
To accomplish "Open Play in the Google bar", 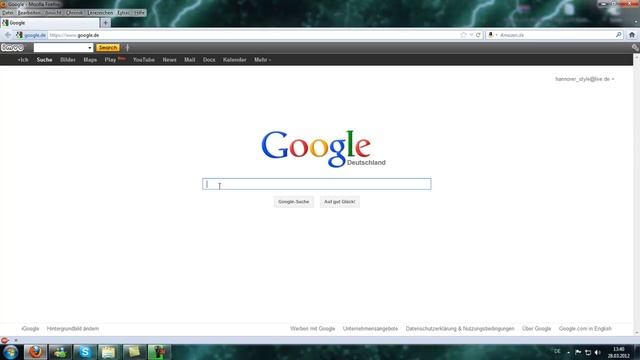I will coord(111,60).
